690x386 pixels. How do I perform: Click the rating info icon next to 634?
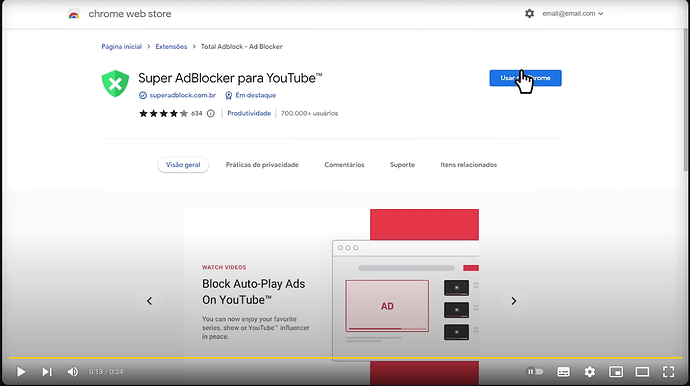pyautogui.click(x=211, y=114)
